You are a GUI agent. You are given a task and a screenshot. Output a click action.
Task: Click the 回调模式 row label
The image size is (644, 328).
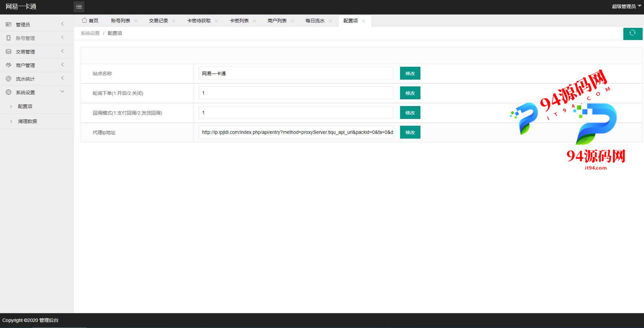(x=127, y=113)
